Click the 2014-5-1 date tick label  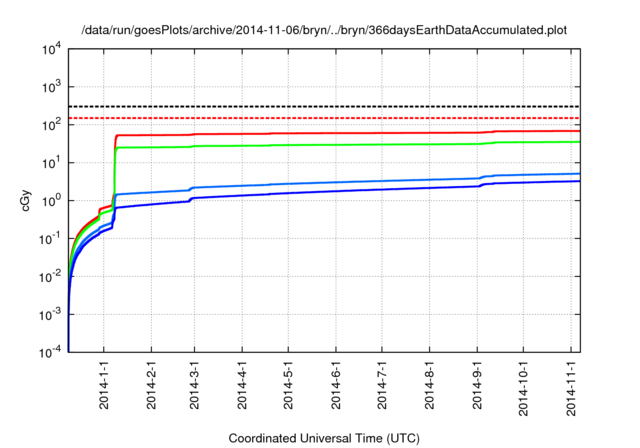288,384
